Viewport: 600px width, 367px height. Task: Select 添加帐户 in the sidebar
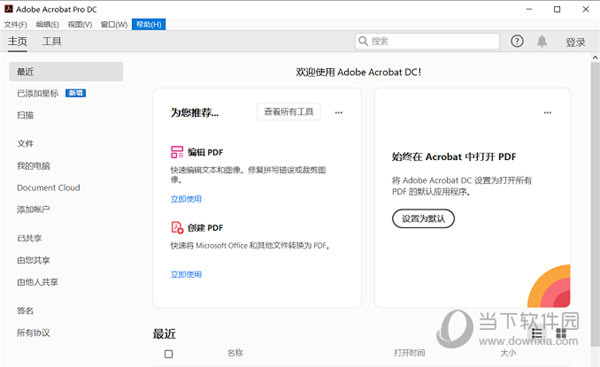[33, 209]
